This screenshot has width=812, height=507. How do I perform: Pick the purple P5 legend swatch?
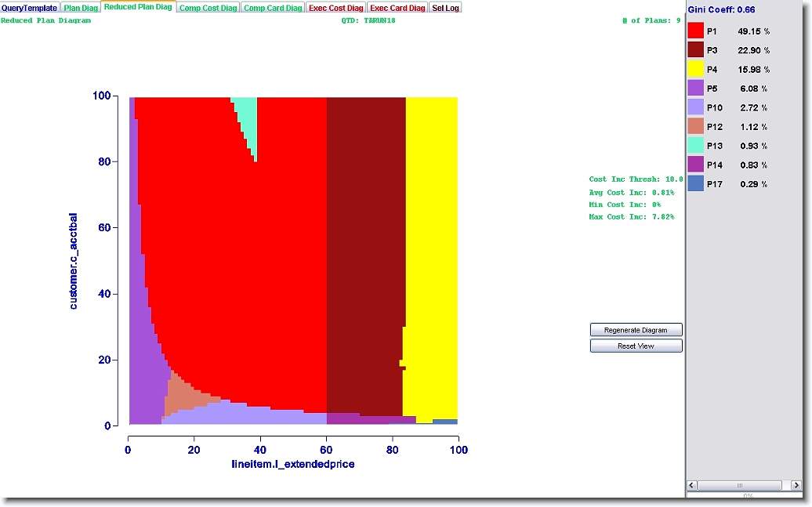tap(695, 89)
